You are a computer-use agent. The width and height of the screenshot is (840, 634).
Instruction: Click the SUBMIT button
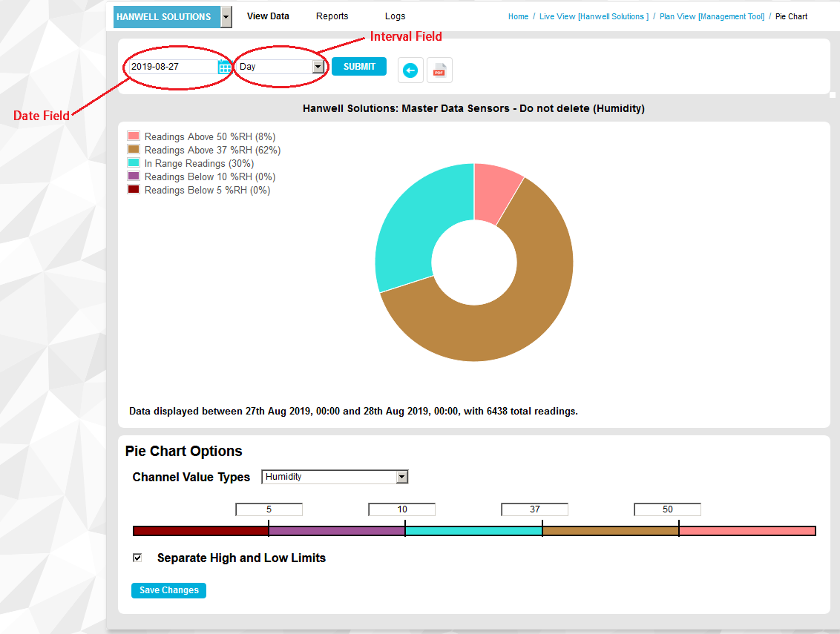(x=359, y=67)
